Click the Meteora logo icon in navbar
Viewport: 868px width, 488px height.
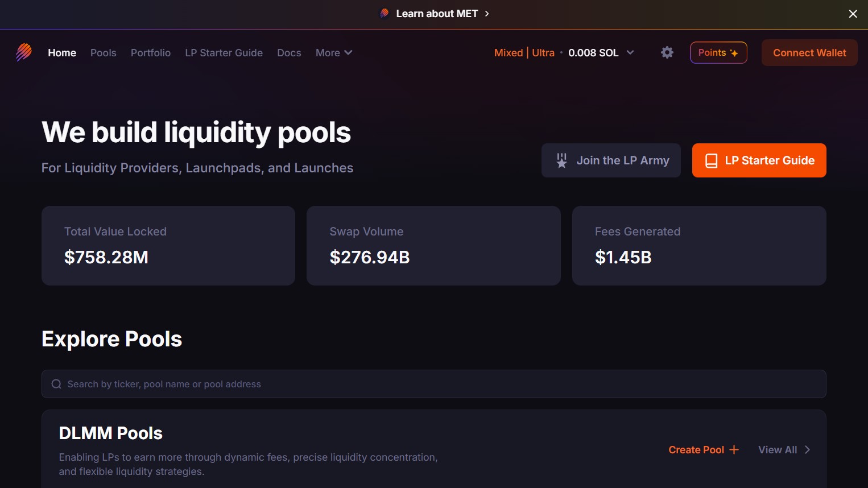[x=24, y=52]
